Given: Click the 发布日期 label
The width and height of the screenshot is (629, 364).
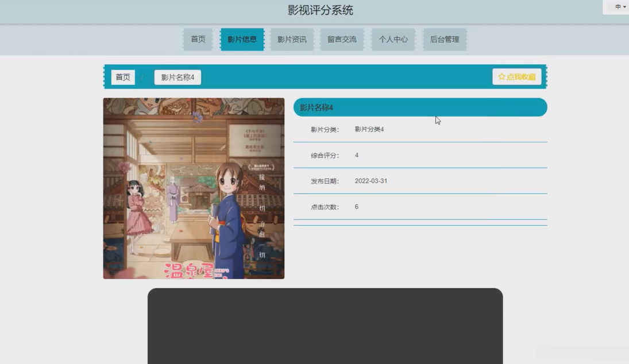Looking at the screenshot, I should tap(325, 181).
